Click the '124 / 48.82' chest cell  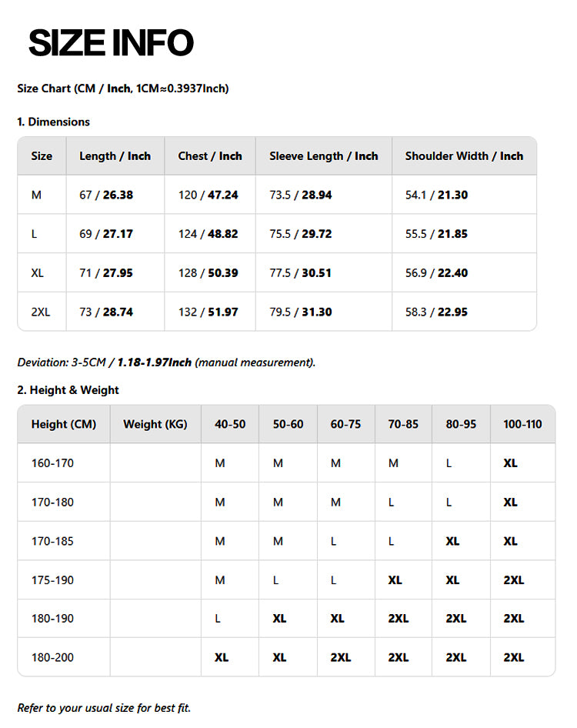(208, 234)
